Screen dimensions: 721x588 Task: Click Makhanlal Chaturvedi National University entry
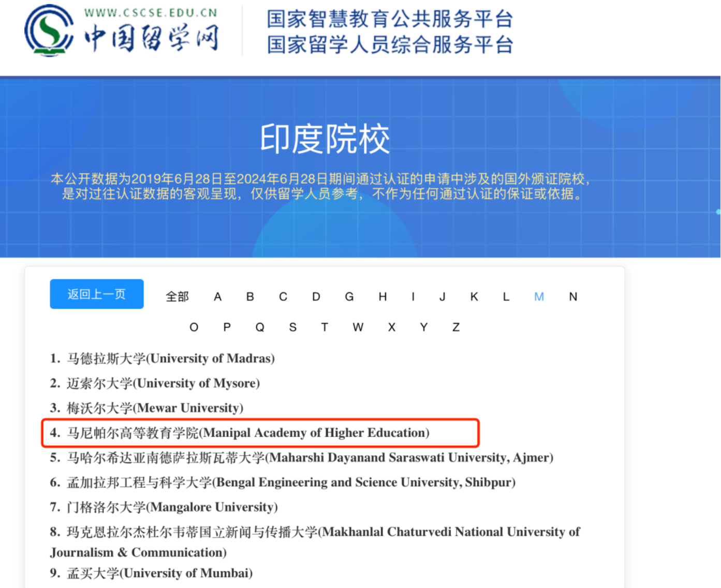pyautogui.click(x=315, y=542)
